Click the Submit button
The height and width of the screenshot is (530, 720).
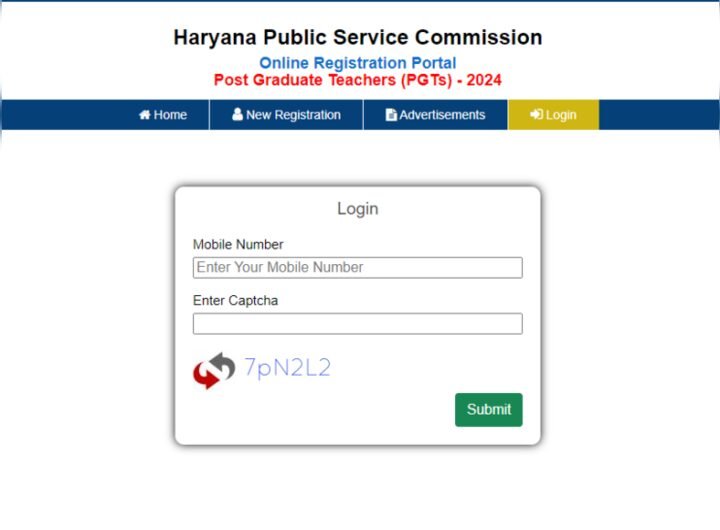489,409
